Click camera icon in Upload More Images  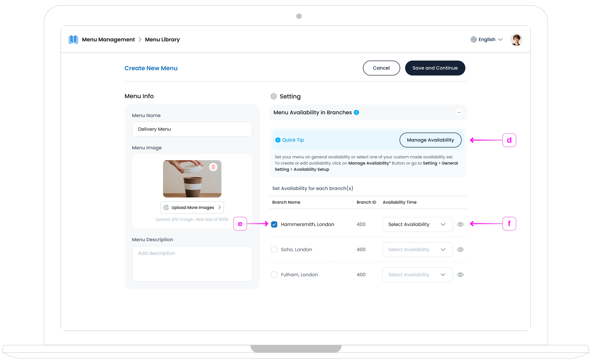[x=166, y=208]
